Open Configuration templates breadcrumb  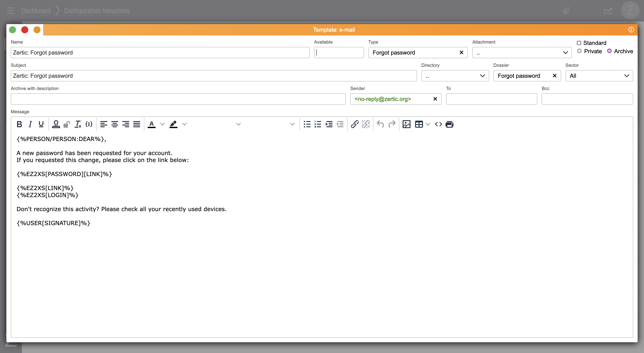tap(97, 11)
